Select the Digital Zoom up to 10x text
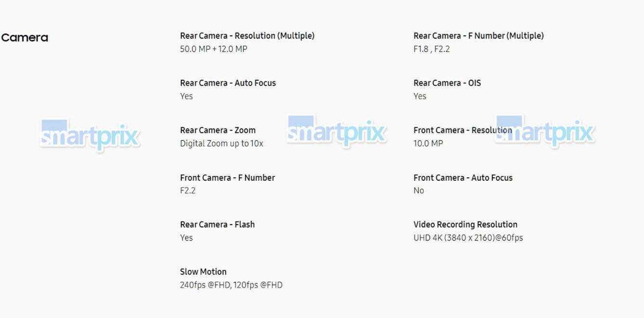The image size is (644, 318). 221,144
